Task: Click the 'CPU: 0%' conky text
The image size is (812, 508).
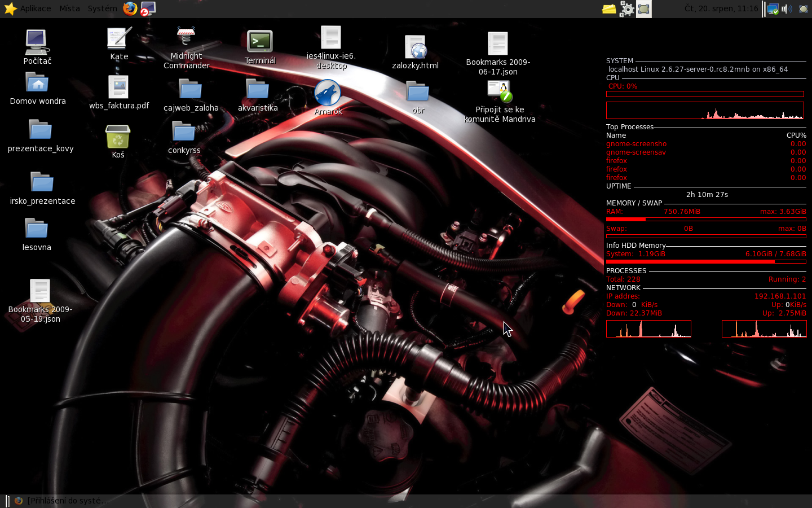Action: (623, 86)
